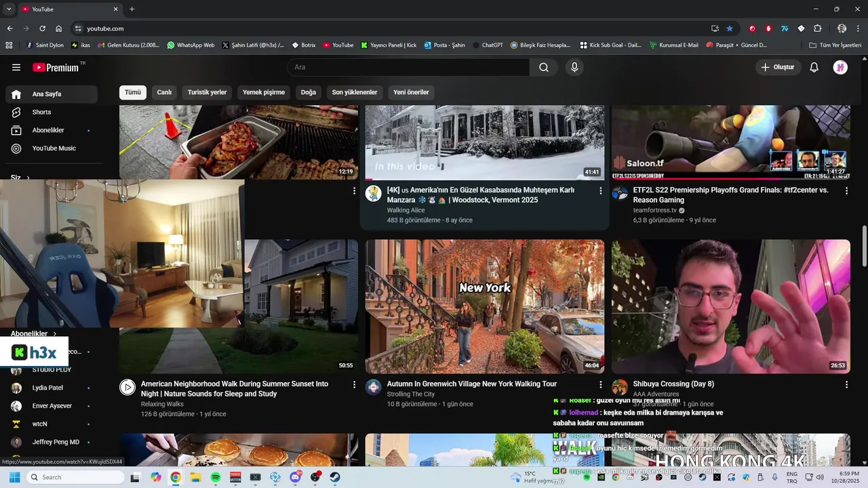Play the Shibuya Crossing video thumbnail

(731, 306)
